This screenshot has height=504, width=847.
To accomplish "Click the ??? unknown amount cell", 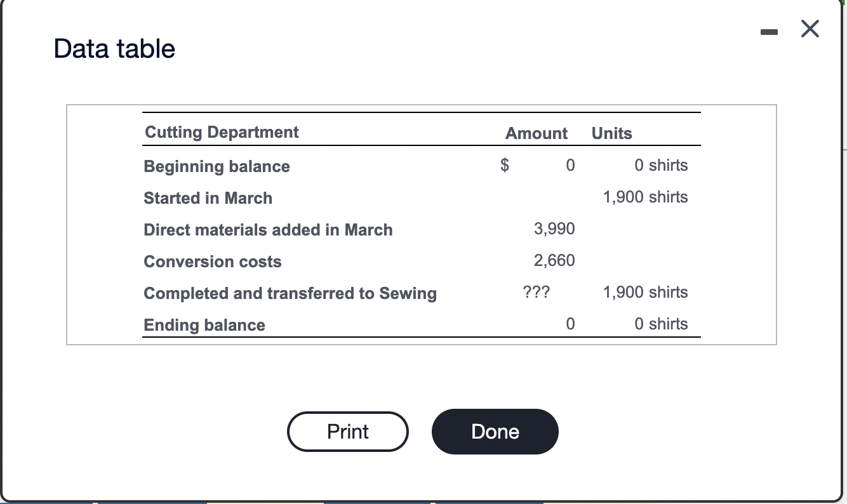I will point(537,292).
